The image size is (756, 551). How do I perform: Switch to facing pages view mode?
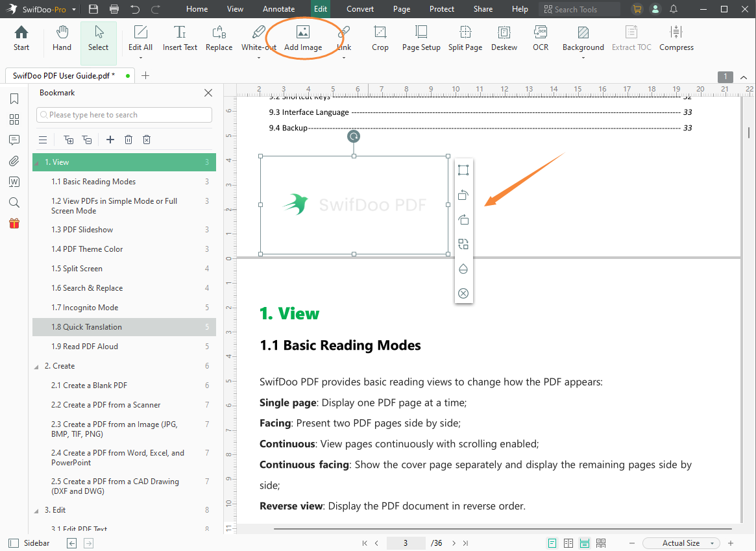click(x=568, y=543)
